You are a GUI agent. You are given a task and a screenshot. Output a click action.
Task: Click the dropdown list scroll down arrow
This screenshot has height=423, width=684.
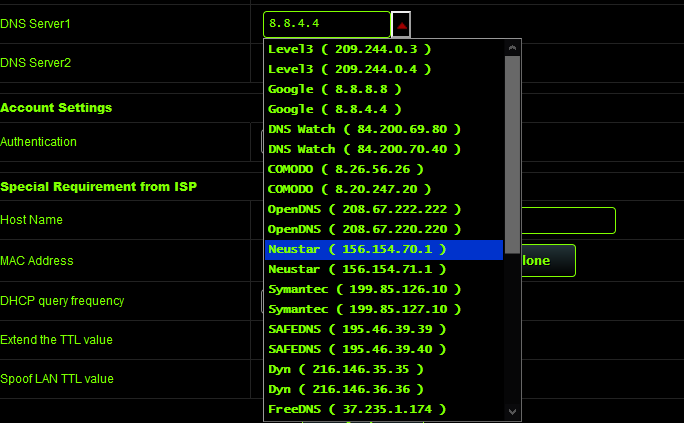[512, 412]
